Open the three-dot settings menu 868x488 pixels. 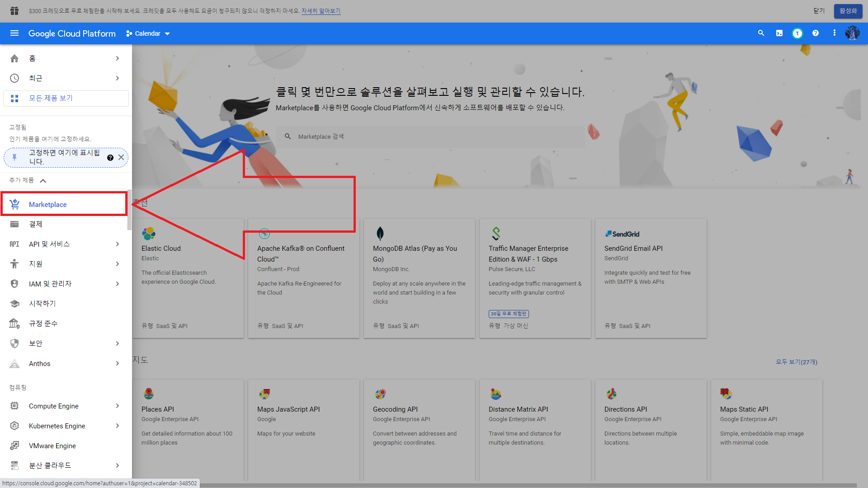tap(834, 33)
